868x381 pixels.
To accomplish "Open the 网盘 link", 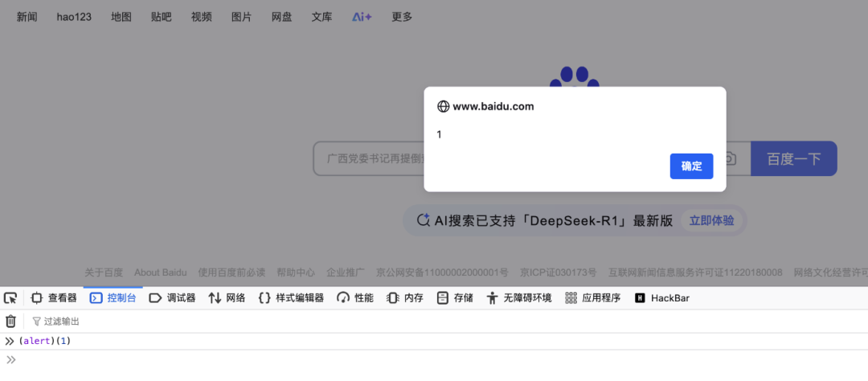I will coord(282,17).
